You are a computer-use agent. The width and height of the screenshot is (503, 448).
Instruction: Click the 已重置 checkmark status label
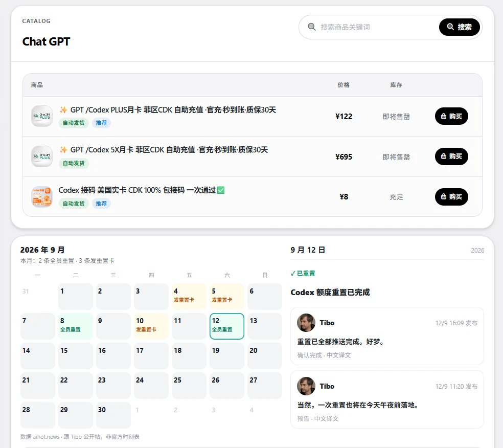303,274
